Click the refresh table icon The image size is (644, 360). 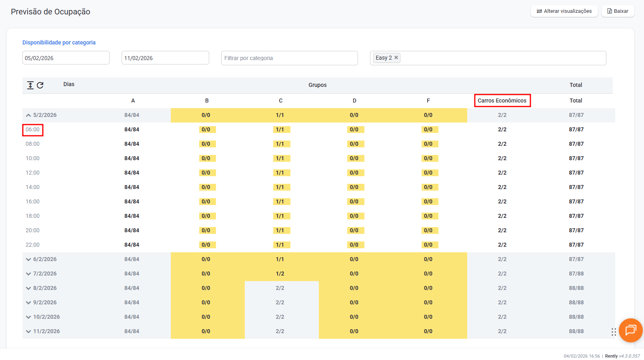[x=40, y=85]
